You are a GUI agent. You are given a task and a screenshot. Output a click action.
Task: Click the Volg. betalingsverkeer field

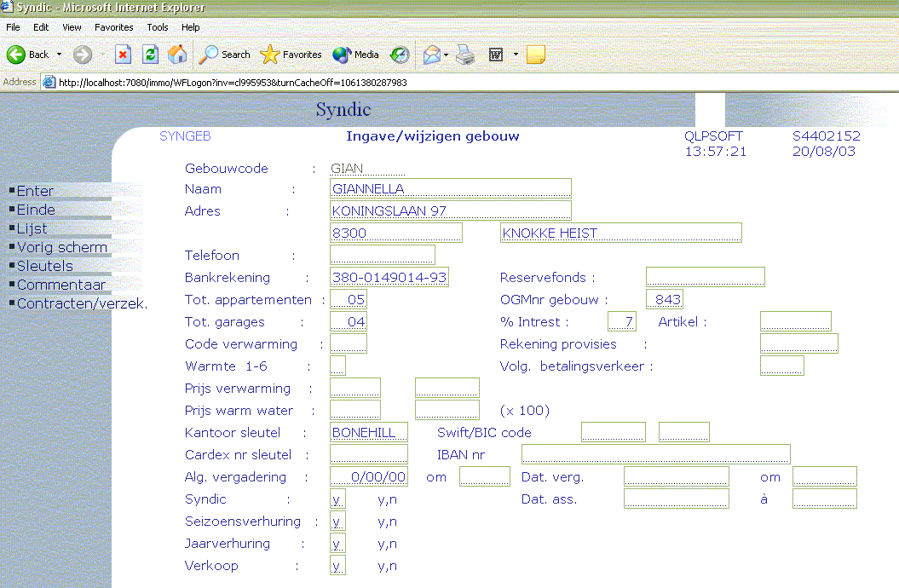[782, 366]
